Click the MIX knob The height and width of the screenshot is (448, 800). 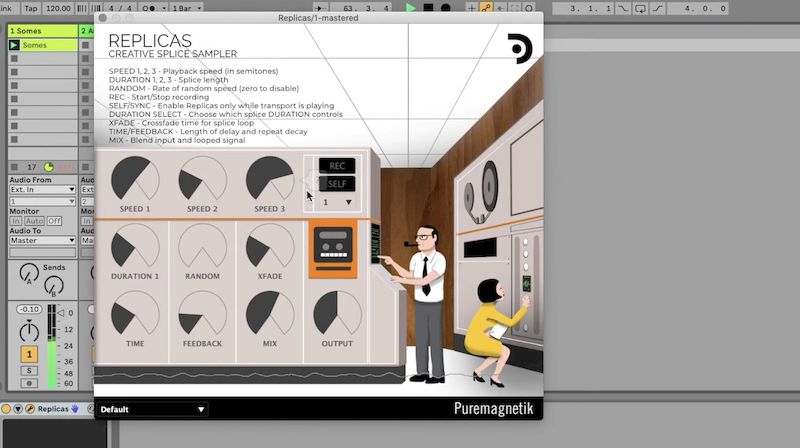270,313
